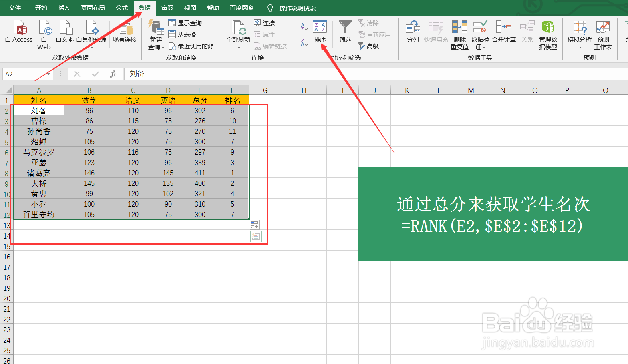
Task: Switch to the Formulas (公式) tab
Action: tap(122, 8)
